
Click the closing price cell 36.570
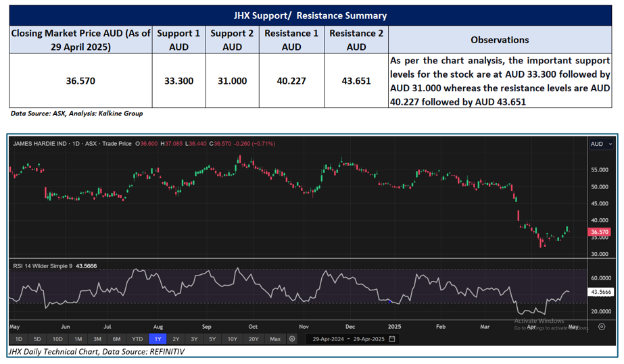(x=80, y=80)
